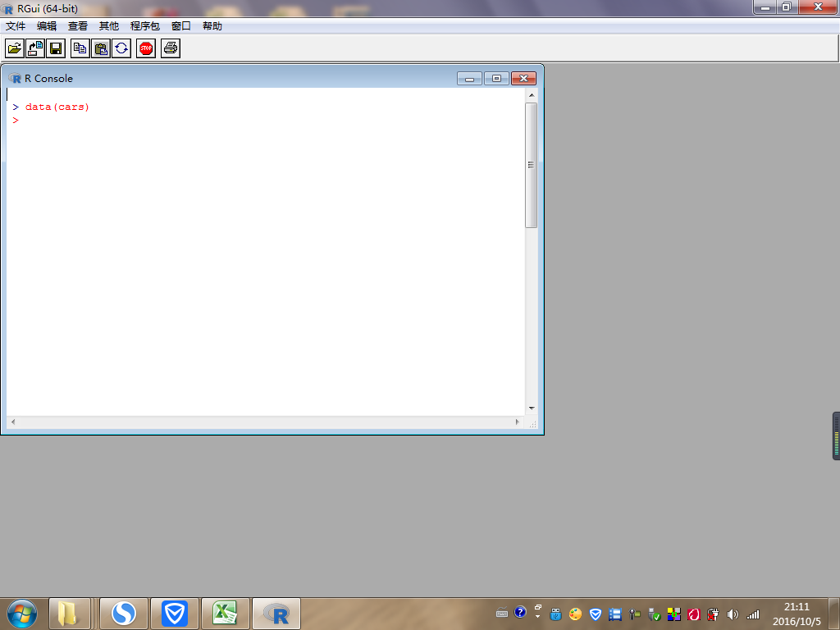Open the blue shield security taskbar icon
Viewport: 840px width, 630px height.
tap(175, 614)
